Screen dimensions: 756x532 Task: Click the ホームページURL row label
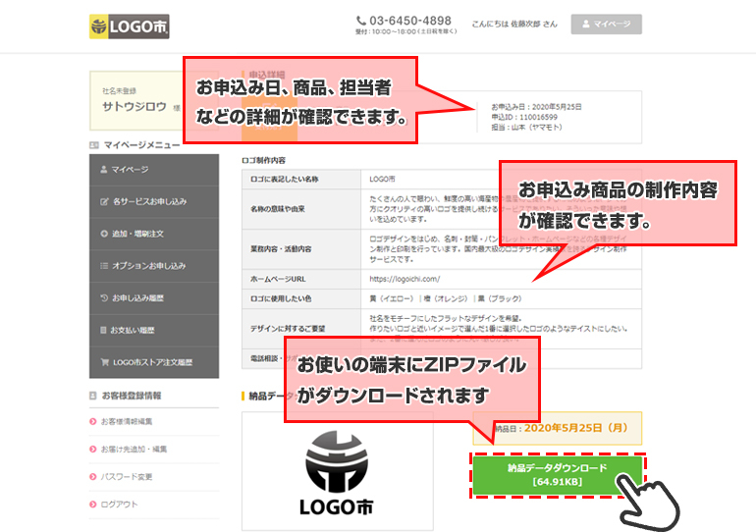point(278,279)
